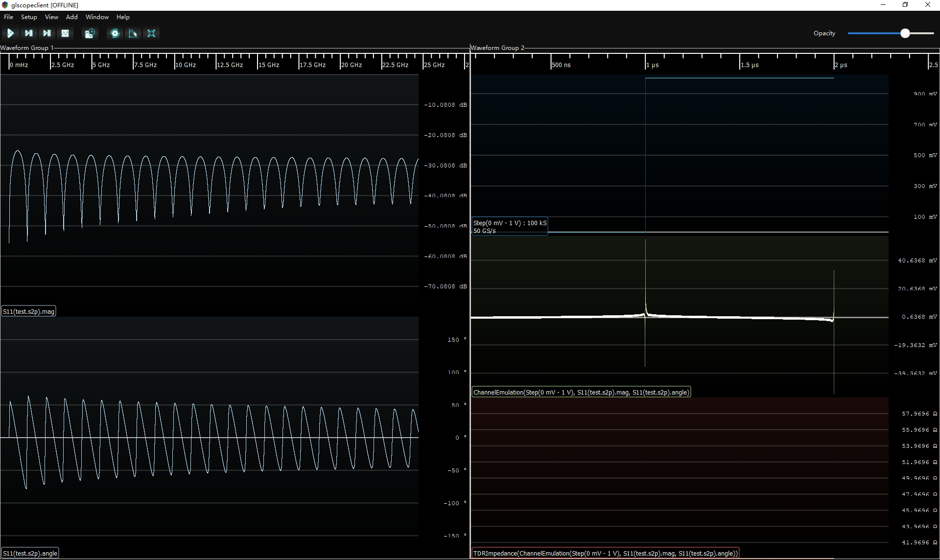940x560 pixels.
Task: Toggle fullscreen mode toolbar icon
Action: point(151,33)
